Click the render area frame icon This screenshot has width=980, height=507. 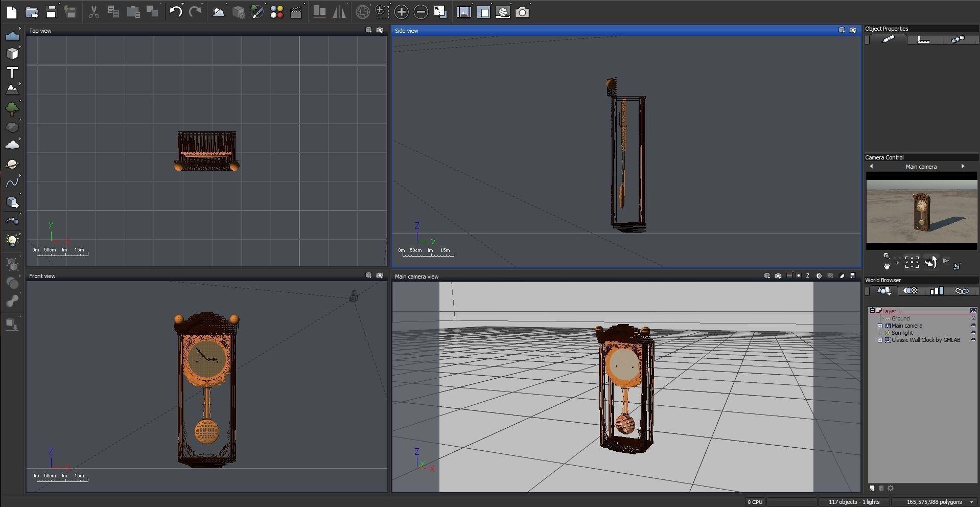tap(483, 12)
